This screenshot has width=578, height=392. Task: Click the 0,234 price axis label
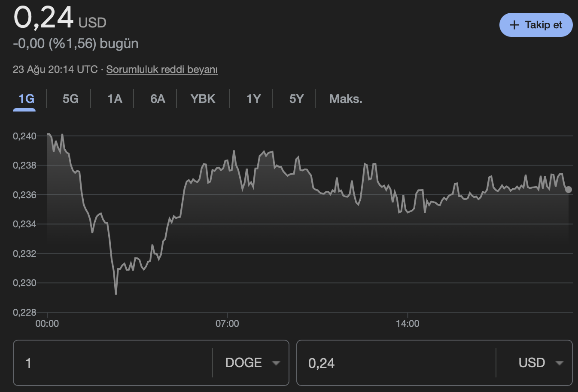tap(24, 224)
